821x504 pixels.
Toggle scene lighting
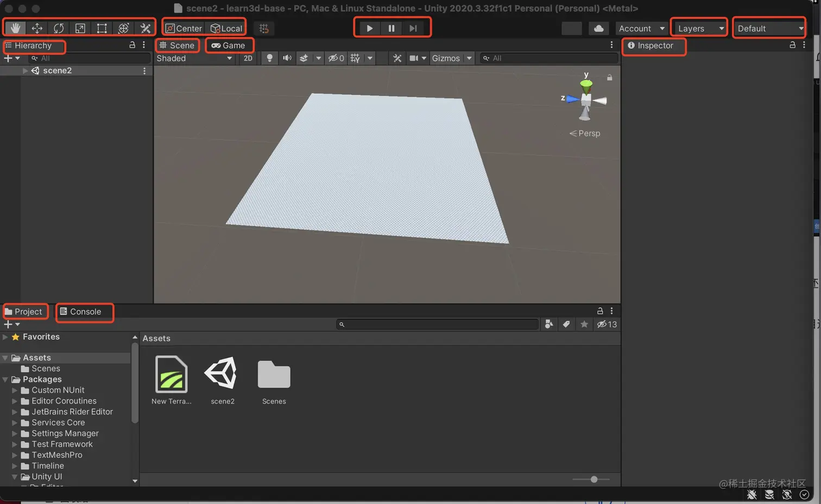pyautogui.click(x=269, y=58)
